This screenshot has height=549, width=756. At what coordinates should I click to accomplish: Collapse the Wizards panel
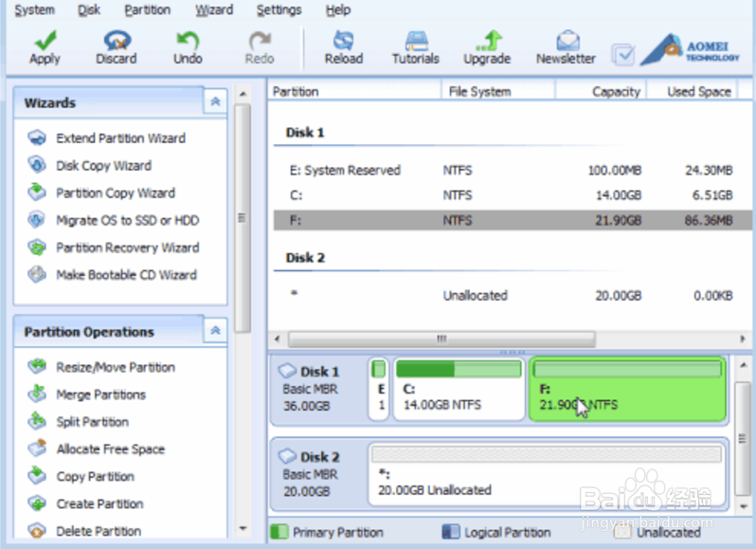coord(215,101)
